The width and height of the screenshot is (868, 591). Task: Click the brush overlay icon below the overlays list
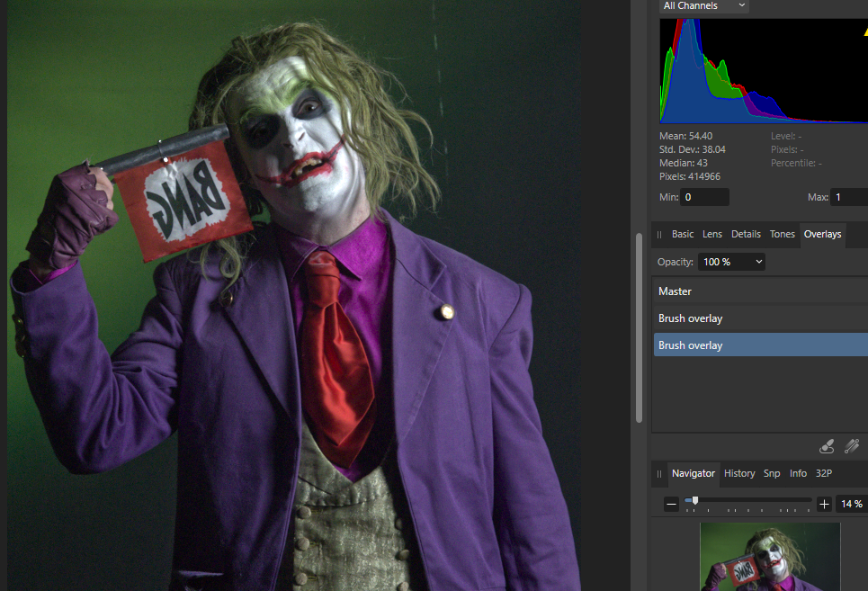point(827,446)
